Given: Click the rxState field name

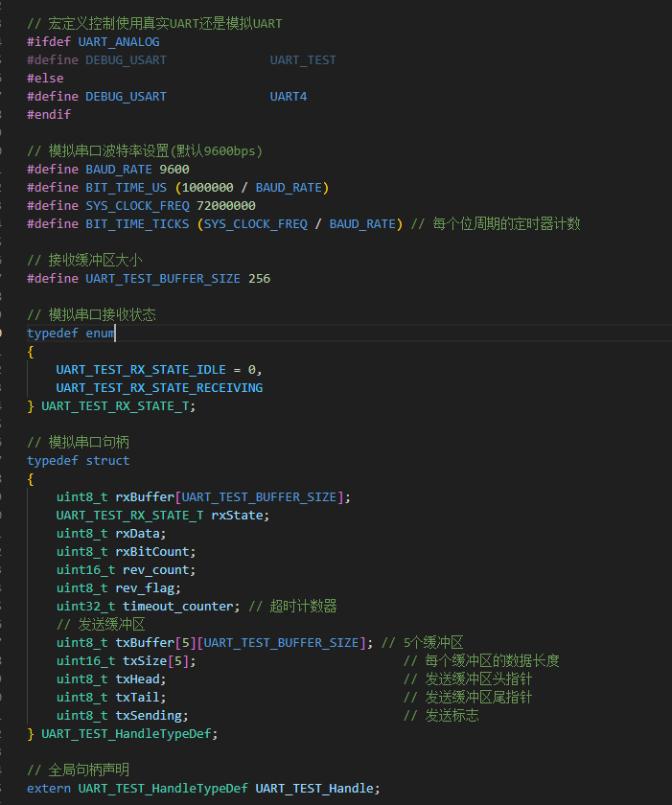Looking at the screenshot, I should [237, 516].
